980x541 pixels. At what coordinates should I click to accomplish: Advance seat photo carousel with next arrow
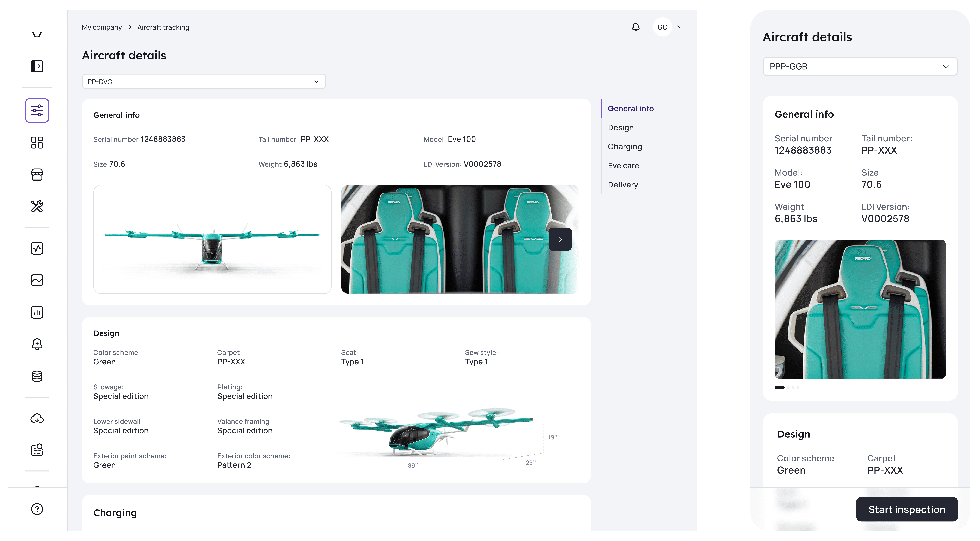pyautogui.click(x=560, y=239)
